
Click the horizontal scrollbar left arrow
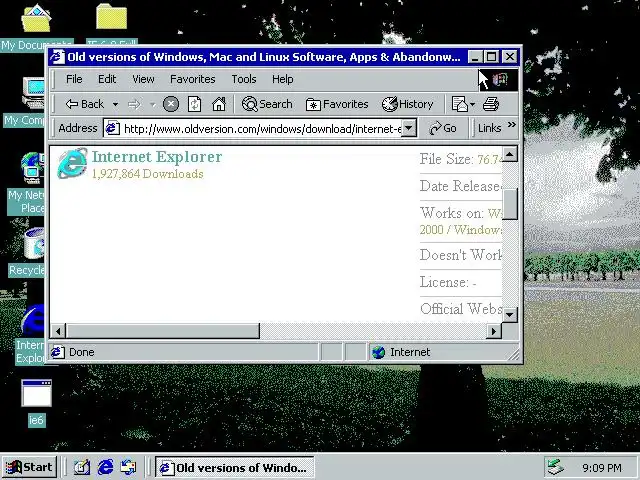[x=58, y=331]
